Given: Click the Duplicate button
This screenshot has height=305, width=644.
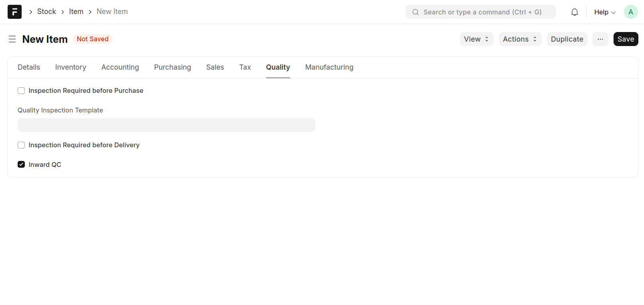Looking at the screenshot, I should click(x=567, y=39).
